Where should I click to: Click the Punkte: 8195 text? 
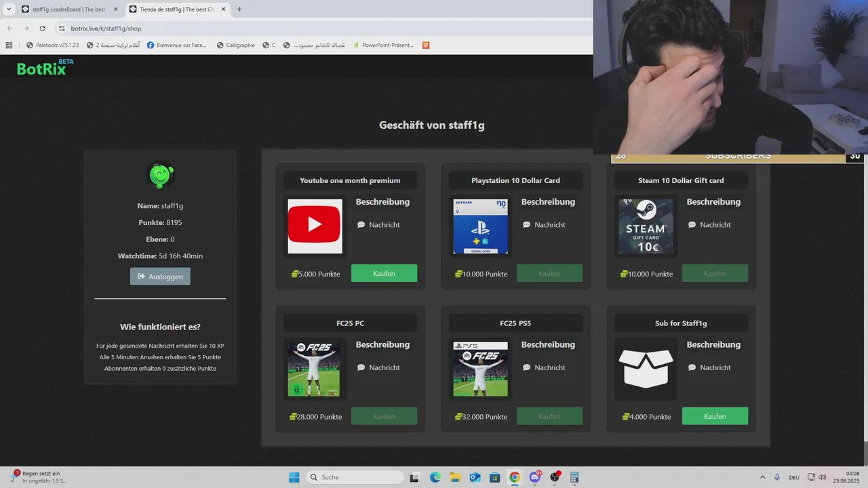tap(160, 222)
